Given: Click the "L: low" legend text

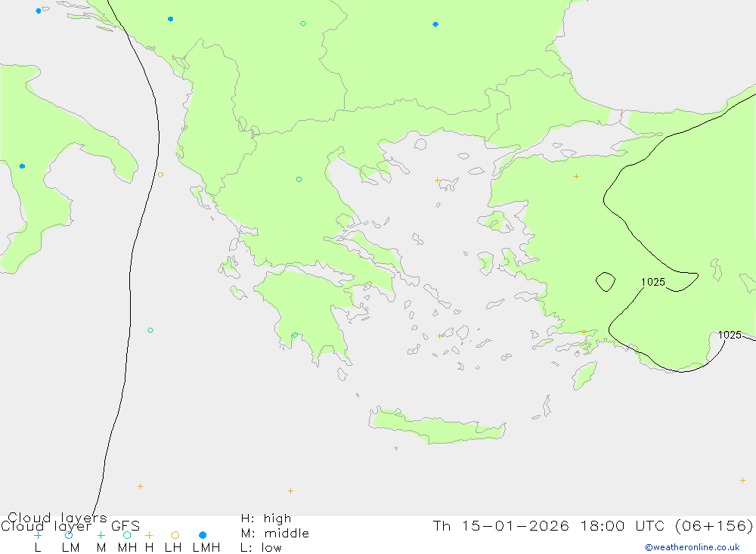Looking at the screenshot, I should (261, 548).
